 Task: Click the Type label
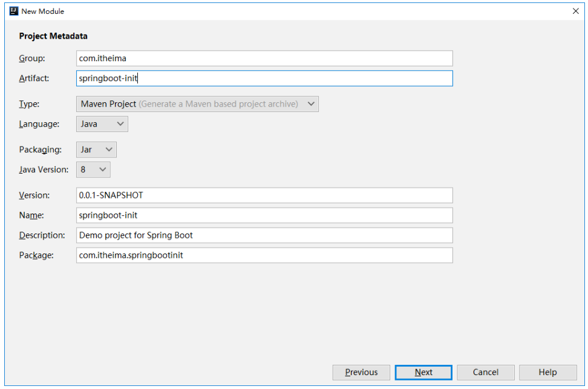(x=29, y=104)
